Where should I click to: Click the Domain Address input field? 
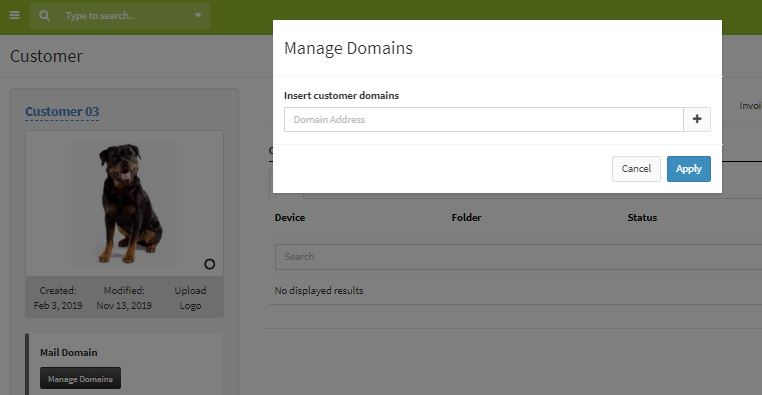484,120
